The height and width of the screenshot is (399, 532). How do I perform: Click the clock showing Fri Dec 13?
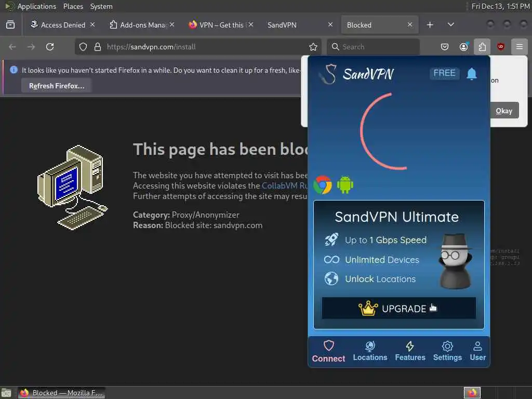(501, 6)
